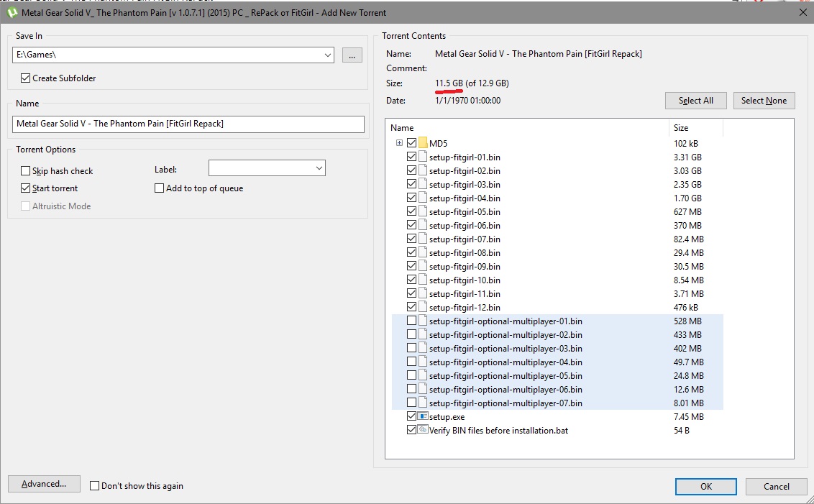The width and height of the screenshot is (814, 504).
Task: Click the MD5 folder icon
Action: pyautogui.click(x=423, y=143)
